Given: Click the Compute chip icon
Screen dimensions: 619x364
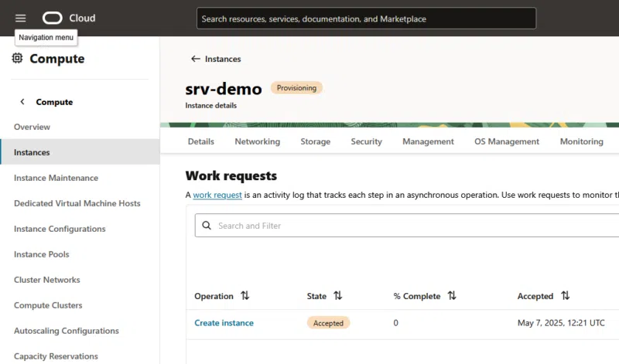Looking at the screenshot, I should (x=17, y=59).
